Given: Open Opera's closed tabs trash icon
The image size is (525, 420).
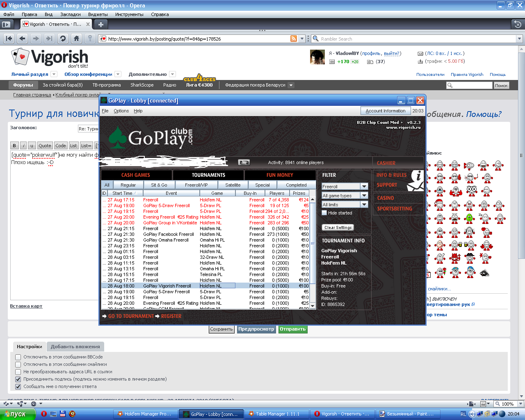Looking at the screenshot, I should tap(518, 24).
